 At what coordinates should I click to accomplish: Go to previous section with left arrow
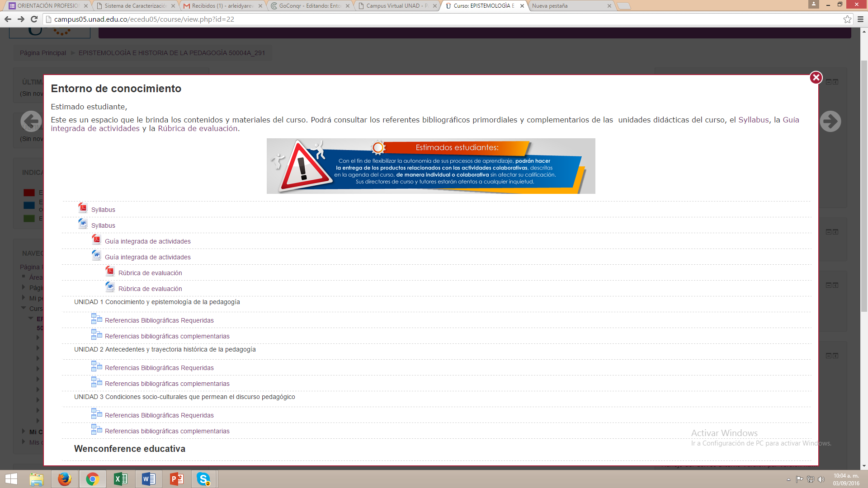point(31,121)
